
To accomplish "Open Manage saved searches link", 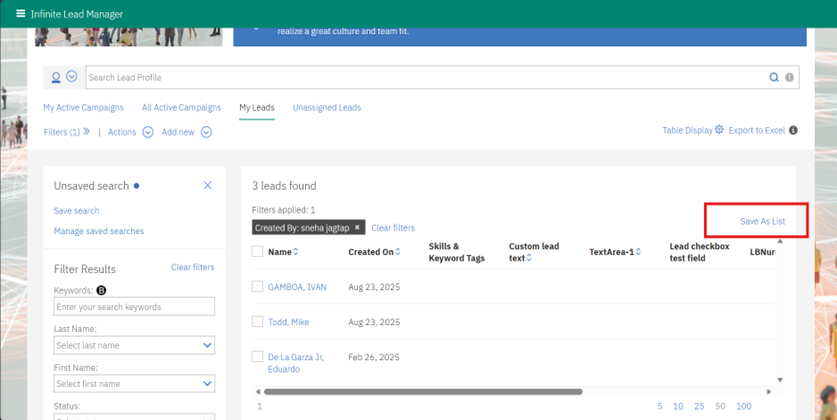I will [99, 231].
